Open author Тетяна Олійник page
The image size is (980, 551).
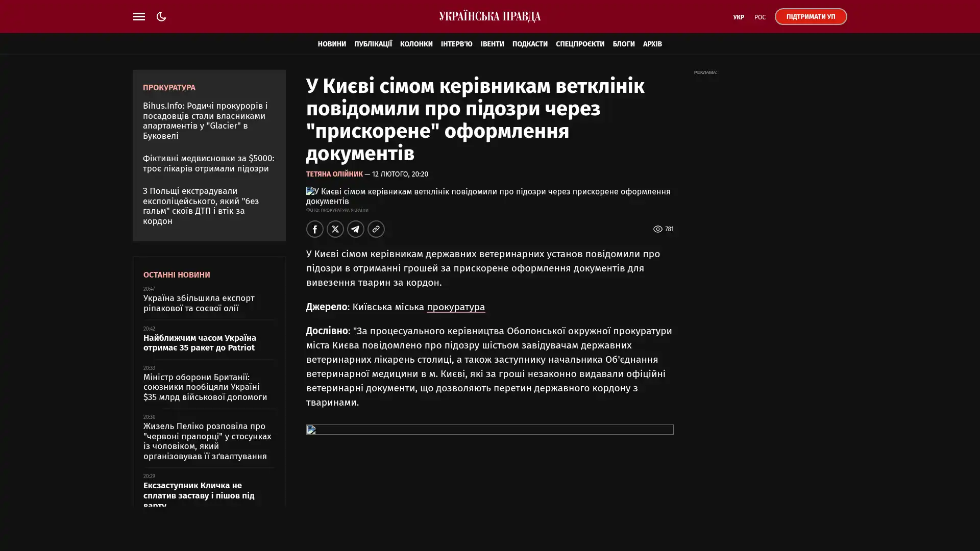click(334, 174)
